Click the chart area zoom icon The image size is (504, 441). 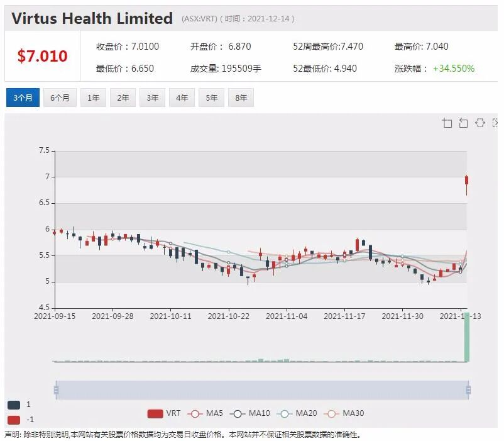447,123
